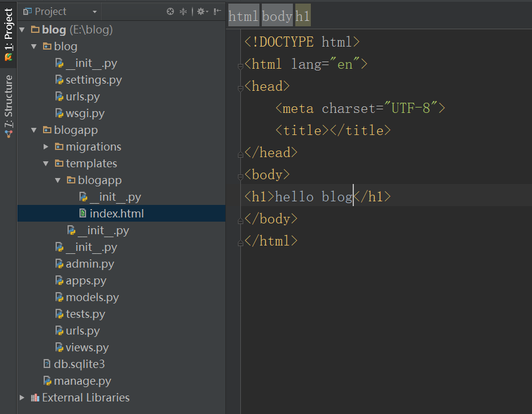Click the Python file icon beside settings.py
This screenshot has height=414, width=532.
(59, 79)
